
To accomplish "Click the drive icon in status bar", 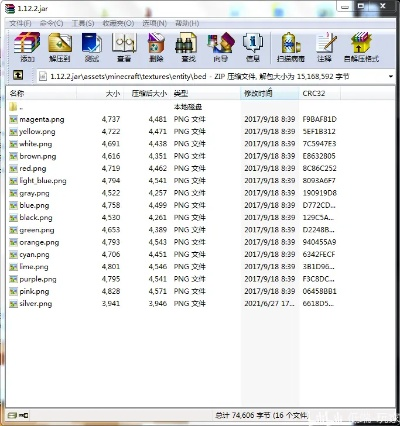I will point(13,415).
